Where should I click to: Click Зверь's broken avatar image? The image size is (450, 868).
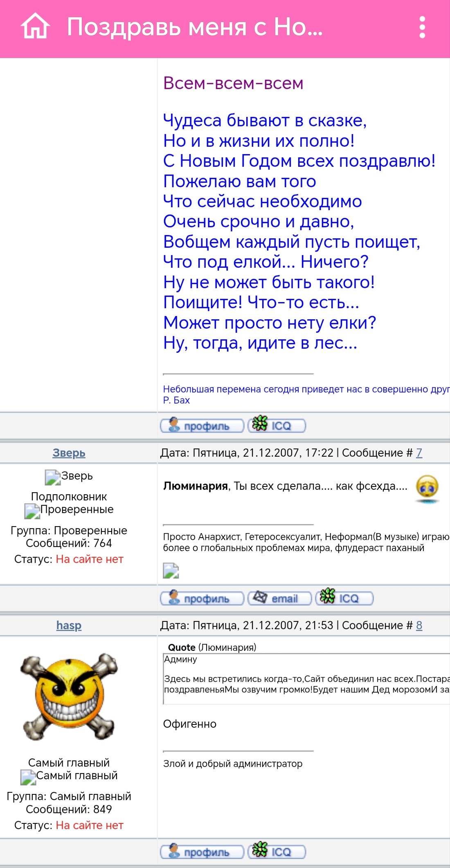pos(53,477)
